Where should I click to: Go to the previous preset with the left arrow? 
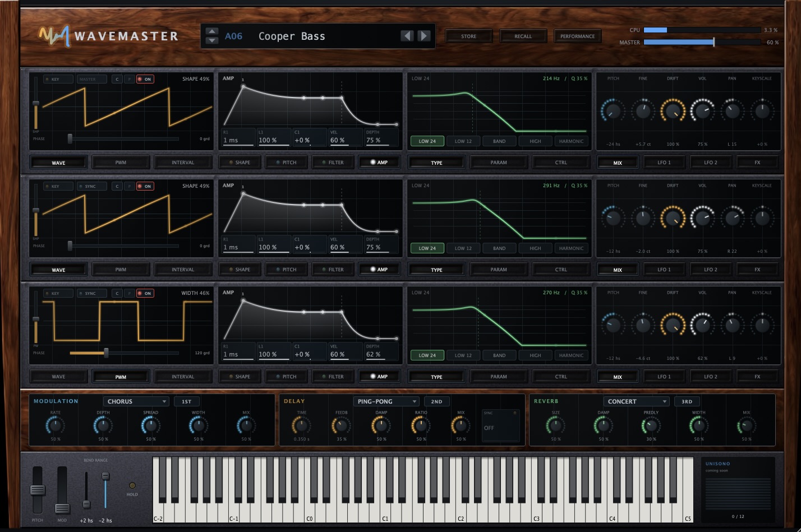pos(407,36)
